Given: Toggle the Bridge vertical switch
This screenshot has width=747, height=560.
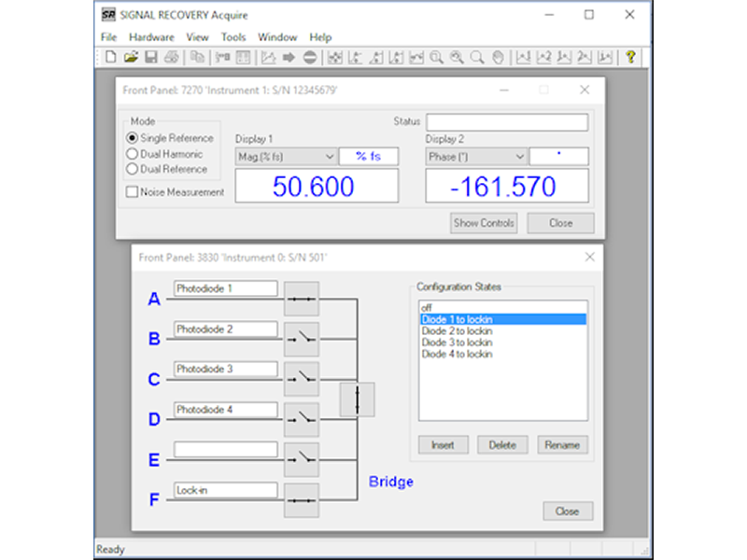Looking at the screenshot, I should 358,399.
